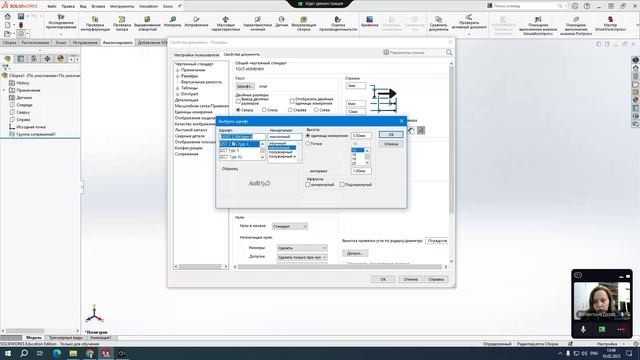Enable the 'Подчеркнутый' effect checkbox
Image resolution: width=640 pixels, height=360 pixels.
click(342, 184)
